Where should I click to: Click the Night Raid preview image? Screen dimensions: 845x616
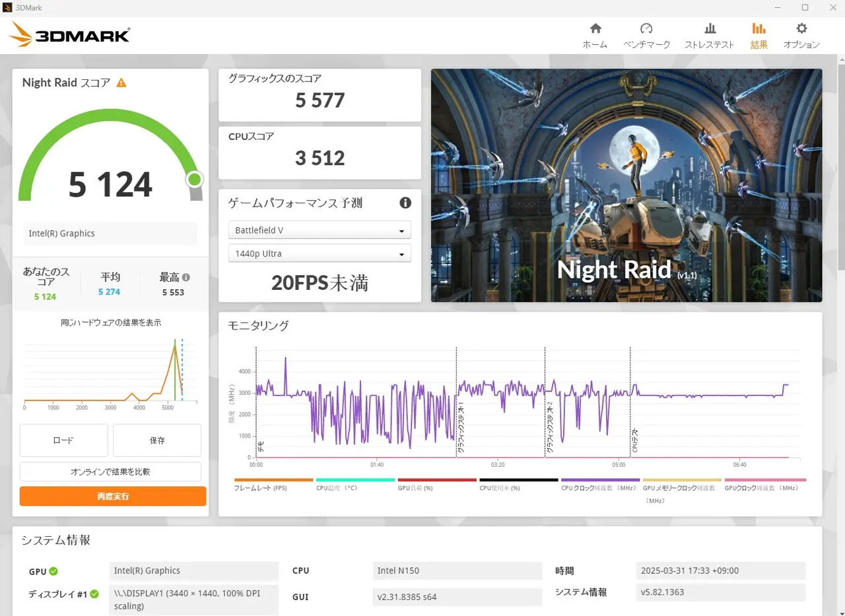coord(626,186)
